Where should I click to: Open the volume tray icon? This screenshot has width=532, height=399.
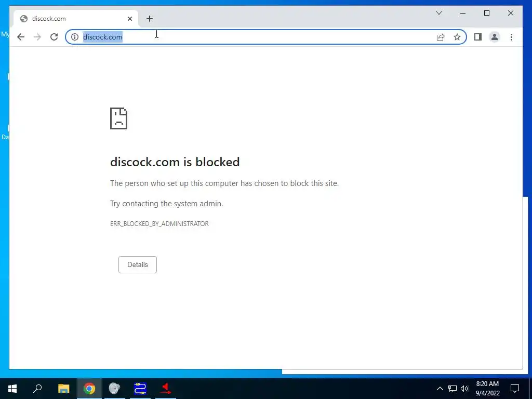(464, 389)
